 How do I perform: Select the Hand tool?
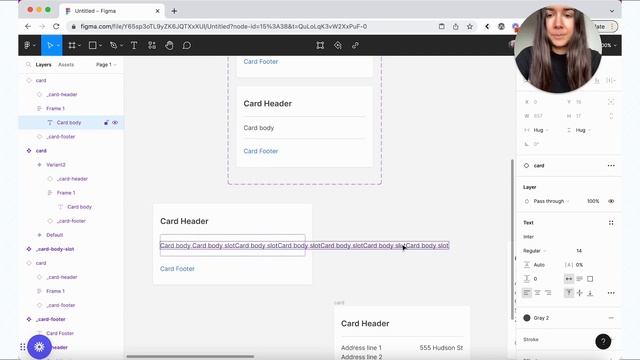169,45
